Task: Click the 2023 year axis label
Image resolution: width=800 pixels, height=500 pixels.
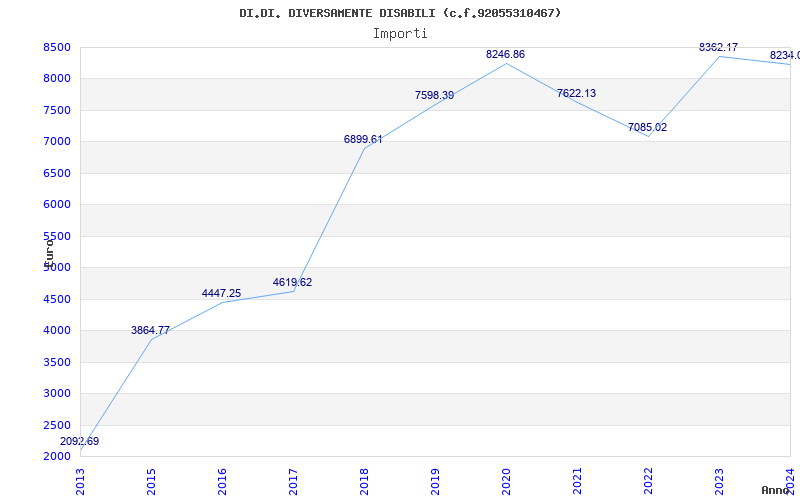Action: 719,481
